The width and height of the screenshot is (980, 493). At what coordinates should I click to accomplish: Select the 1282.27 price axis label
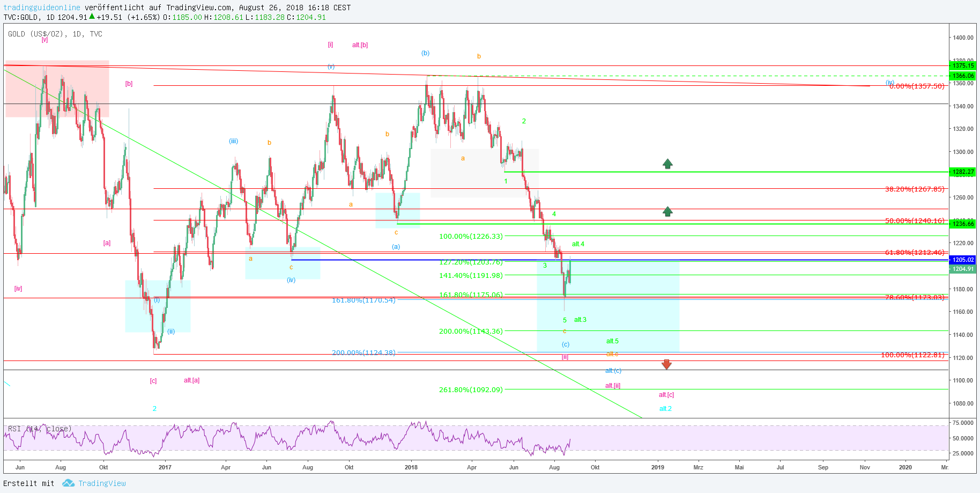[963, 172]
